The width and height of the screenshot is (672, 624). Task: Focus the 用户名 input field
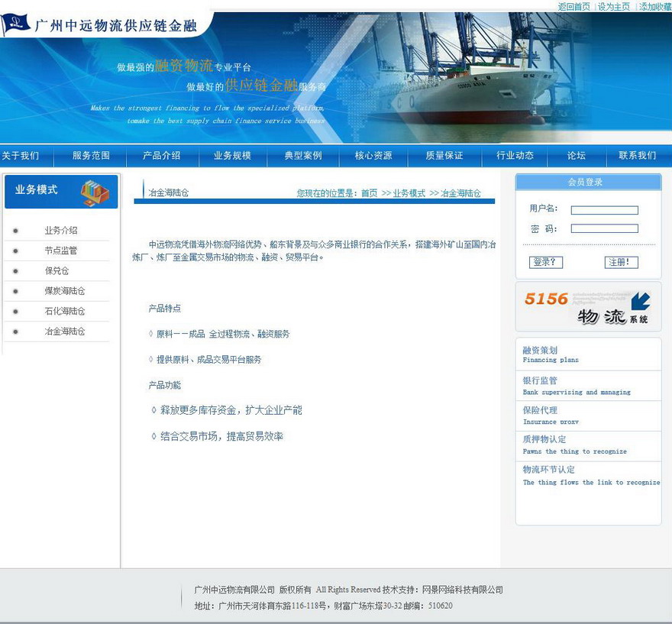coord(604,210)
